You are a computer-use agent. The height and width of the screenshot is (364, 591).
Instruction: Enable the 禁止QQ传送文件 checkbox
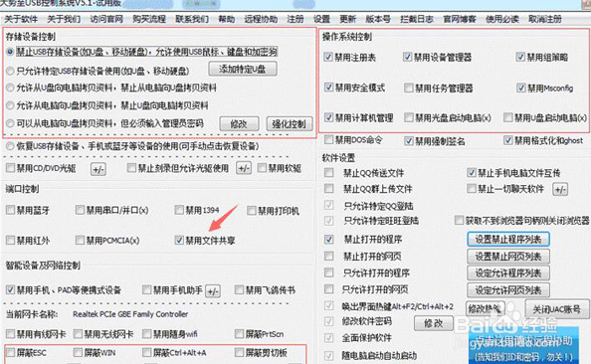(x=329, y=173)
